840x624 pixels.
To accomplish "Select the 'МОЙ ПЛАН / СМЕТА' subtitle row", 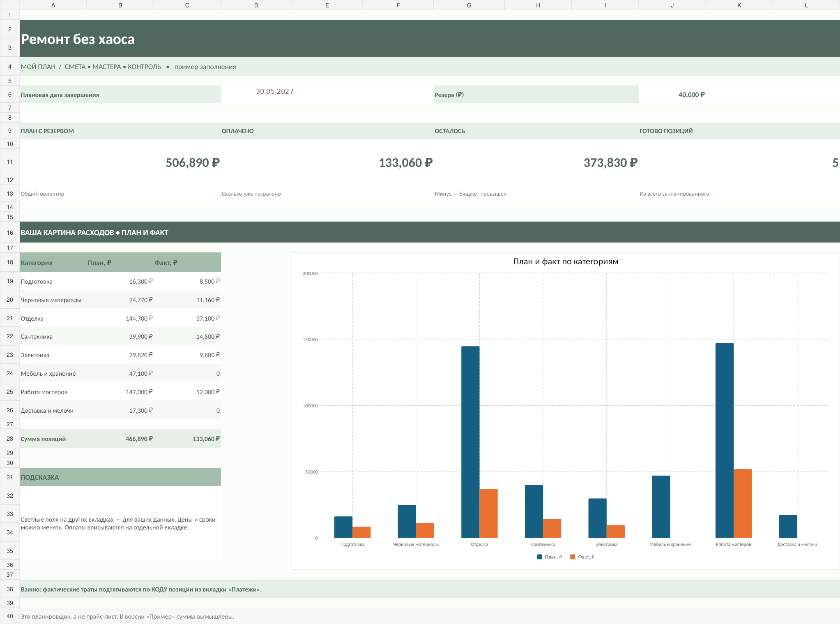I will point(430,66).
